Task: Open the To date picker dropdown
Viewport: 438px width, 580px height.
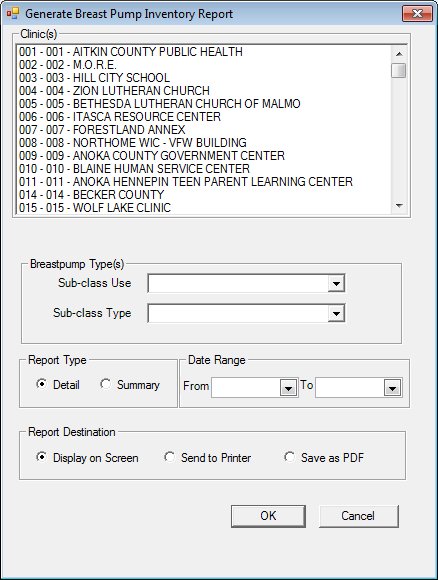Action: tap(392, 388)
